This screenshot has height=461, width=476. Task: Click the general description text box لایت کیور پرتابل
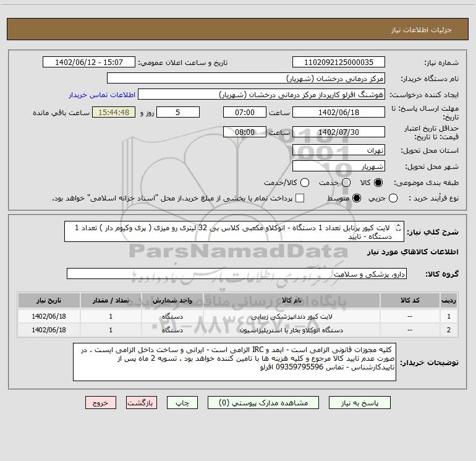234,231
